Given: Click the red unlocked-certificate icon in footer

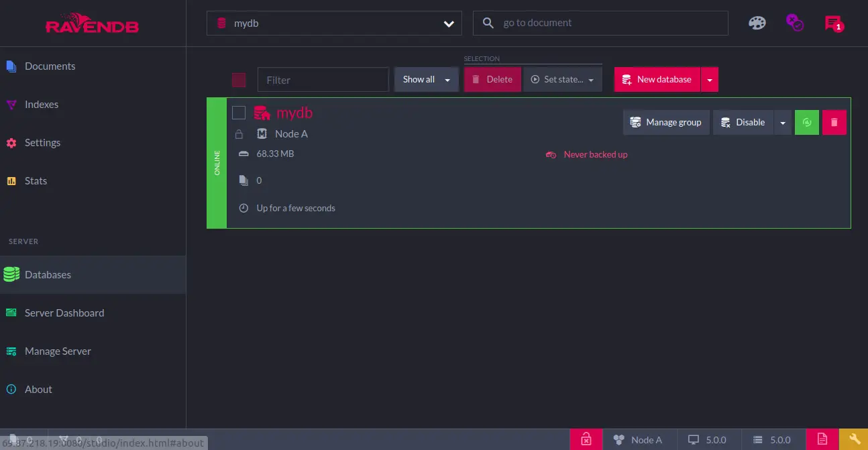Looking at the screenshot, I should tap(586, 440).
